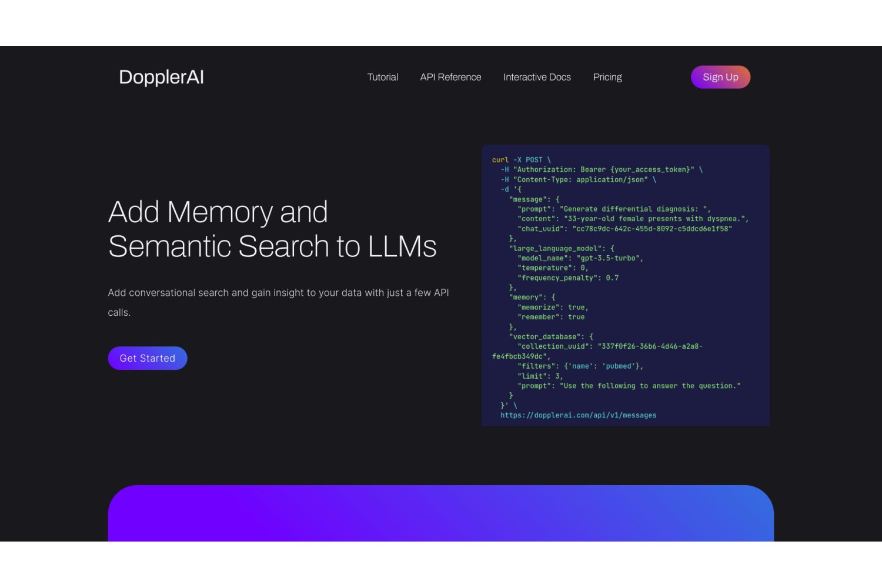Click the collection_uuid line in code

(597, 351)
